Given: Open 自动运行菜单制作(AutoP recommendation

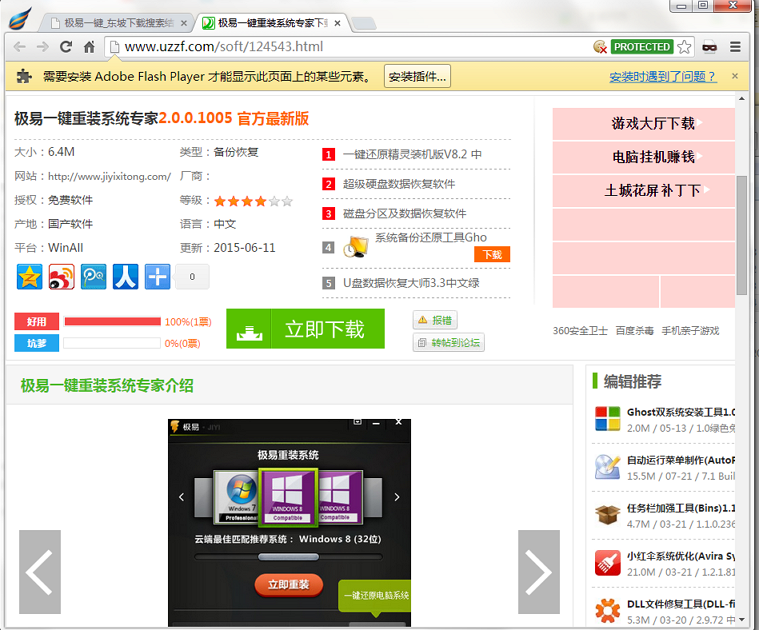Looking at the screenshot, I should 681,460.
